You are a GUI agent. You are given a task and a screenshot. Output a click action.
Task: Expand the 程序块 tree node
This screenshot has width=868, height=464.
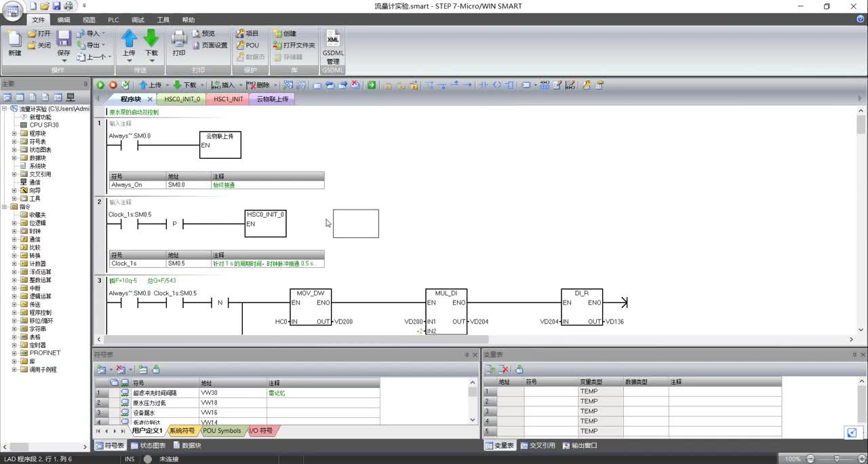point(14,134)
